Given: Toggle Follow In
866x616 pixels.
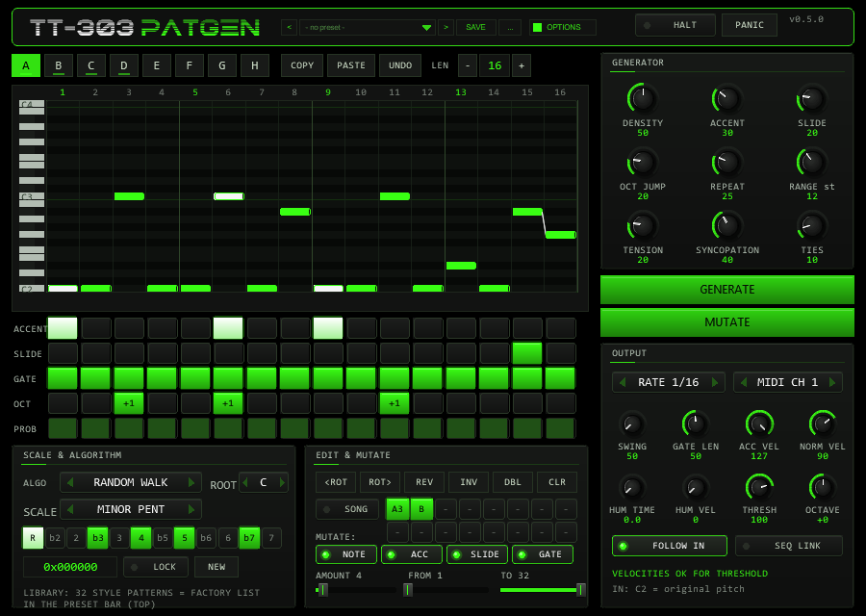Looking at the screenshot, I should point(670,546).
